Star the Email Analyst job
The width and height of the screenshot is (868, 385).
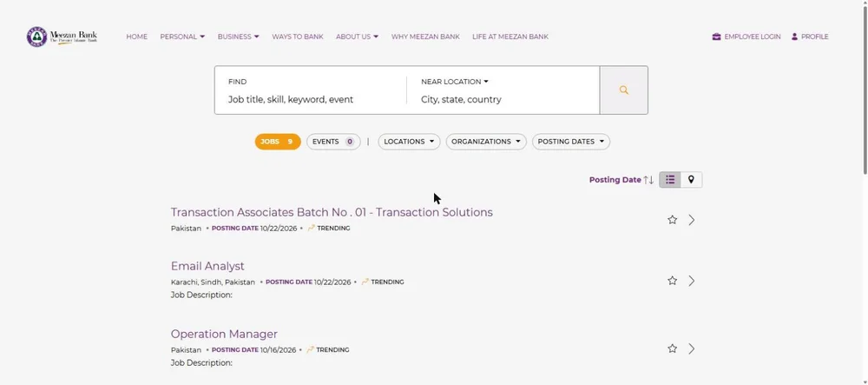[672, 281]
